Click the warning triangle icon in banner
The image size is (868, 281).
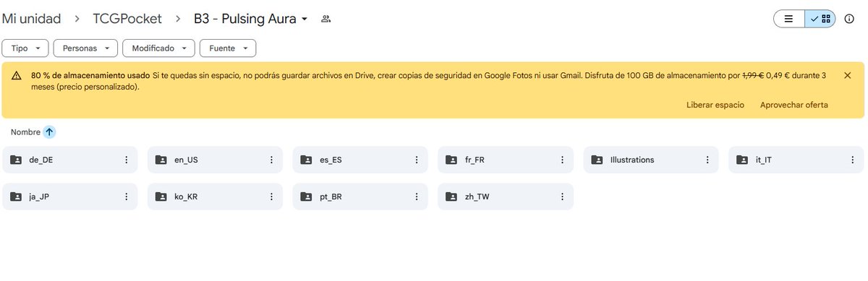(16, 75)
